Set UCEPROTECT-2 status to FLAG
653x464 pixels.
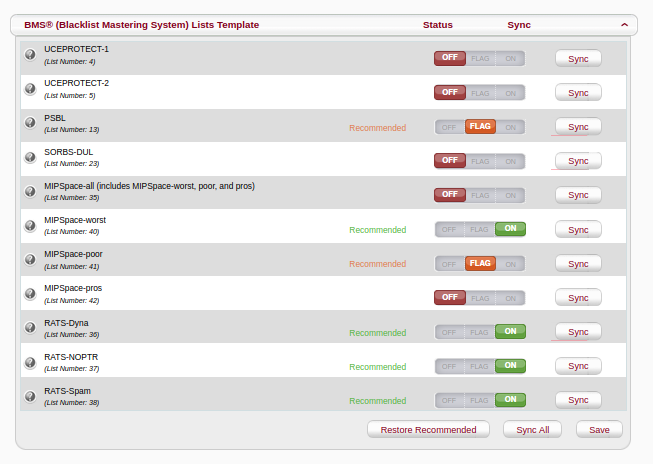[480, 93]
